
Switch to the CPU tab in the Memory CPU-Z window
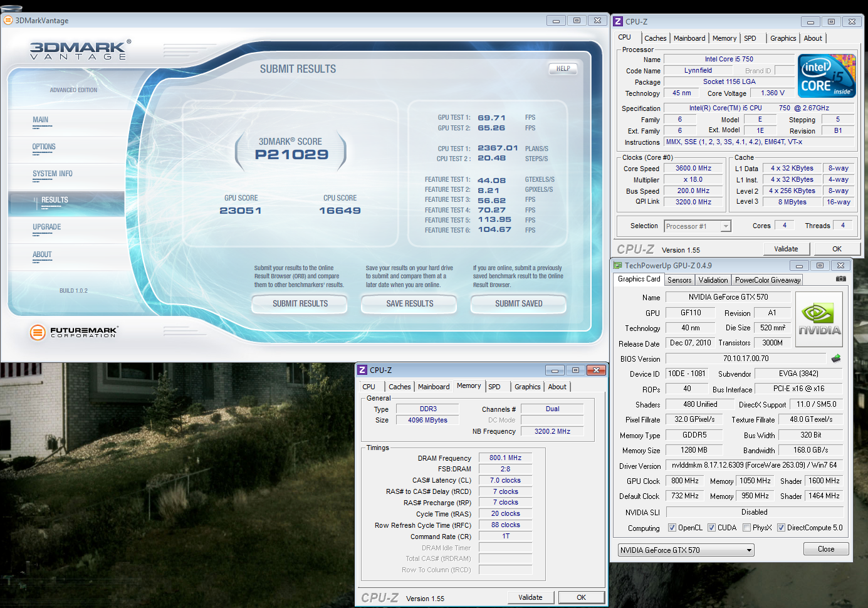(369, 387)
